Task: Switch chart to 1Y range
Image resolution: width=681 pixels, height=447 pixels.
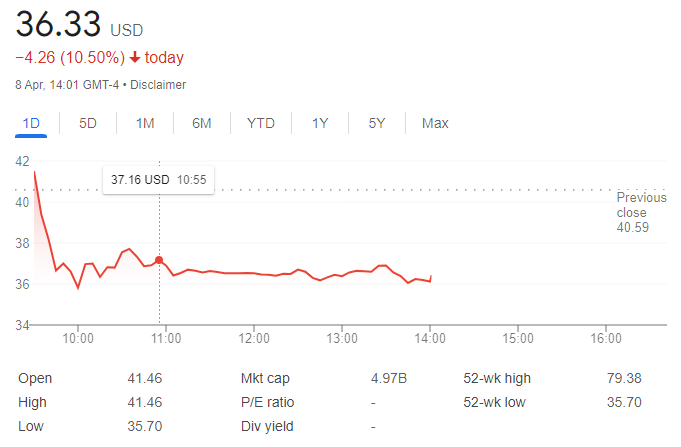Action: [320, 123]
